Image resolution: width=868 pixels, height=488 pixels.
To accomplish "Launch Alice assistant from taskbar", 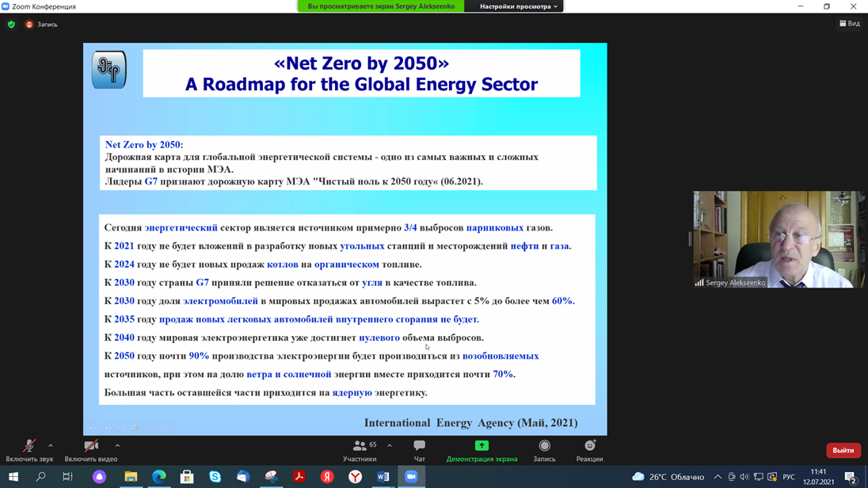I will point(99,476).
